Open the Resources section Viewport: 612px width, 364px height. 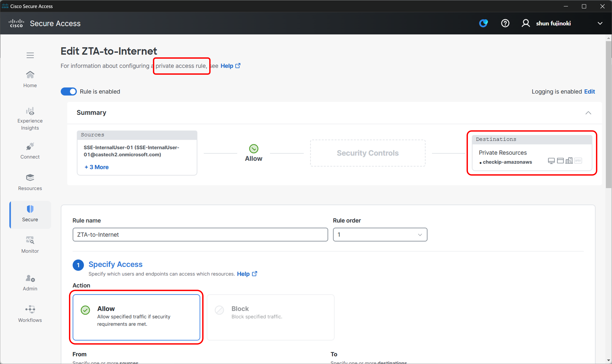click(x=30, y=182)
